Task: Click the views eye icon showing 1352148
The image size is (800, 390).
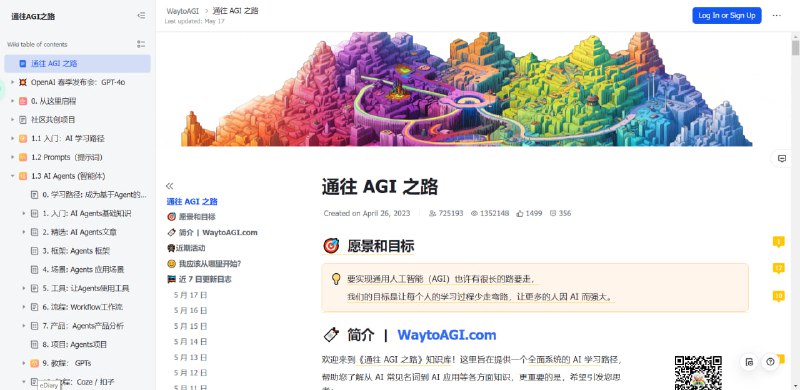Action: [474, 213]
